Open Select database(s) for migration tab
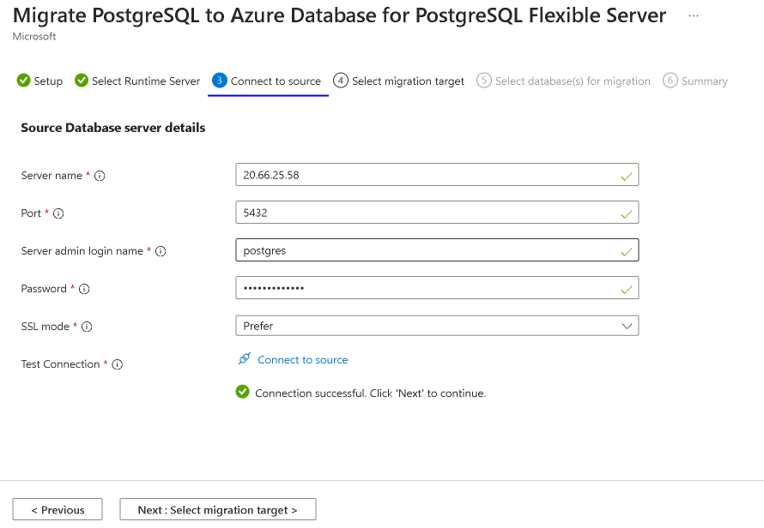764x528 pixels. [564, 81]
